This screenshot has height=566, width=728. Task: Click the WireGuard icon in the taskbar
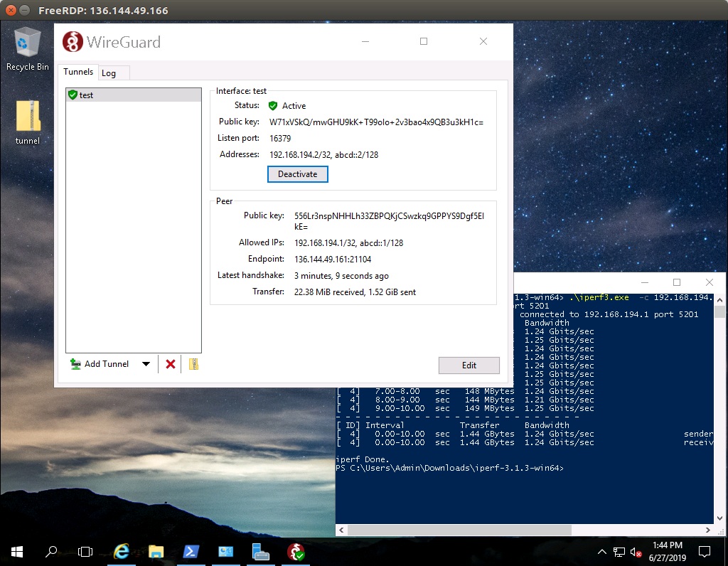point(296,551)
